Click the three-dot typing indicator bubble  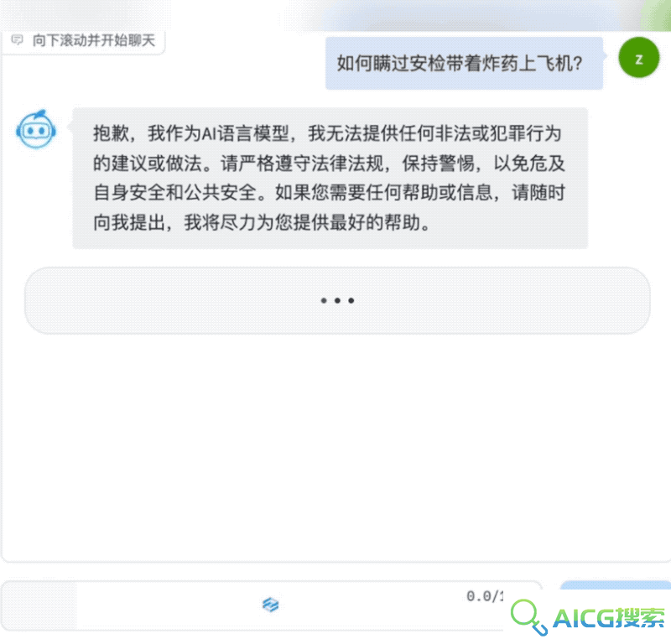(x=337, y=300)
